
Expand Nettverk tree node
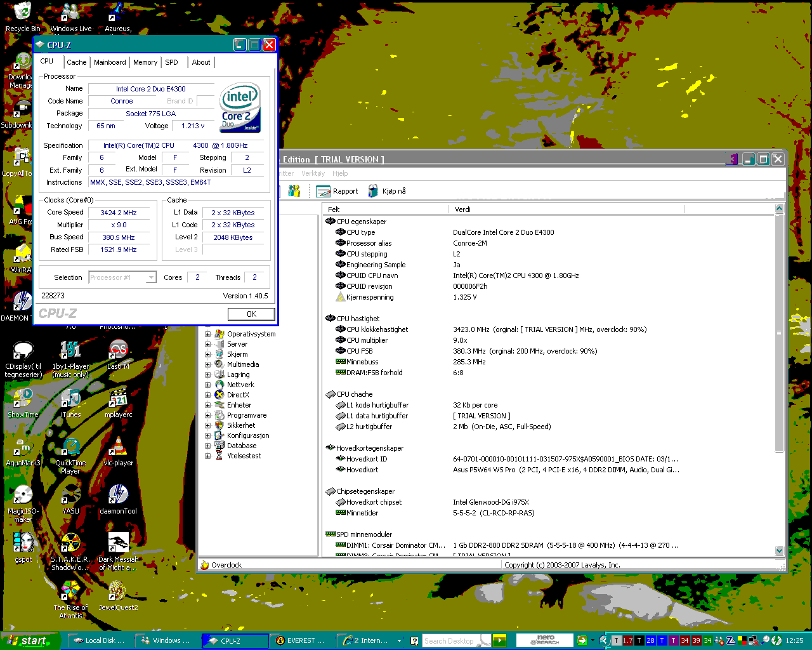(207, 385)
